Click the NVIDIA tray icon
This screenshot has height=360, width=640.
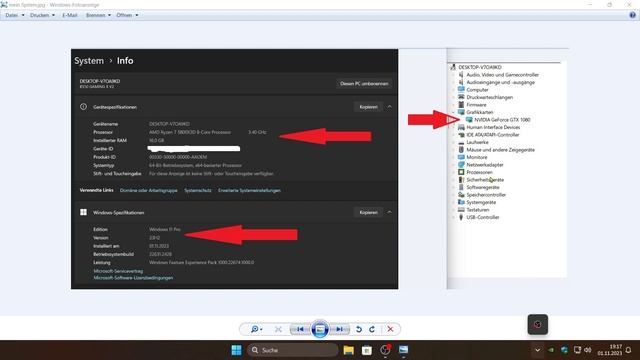coord(551,350)
